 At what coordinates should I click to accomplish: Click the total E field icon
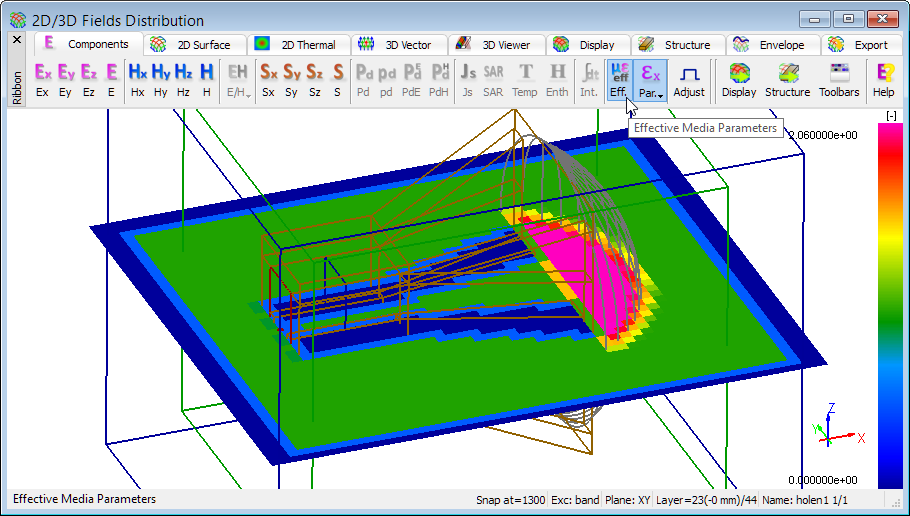(x=111, y=79)
